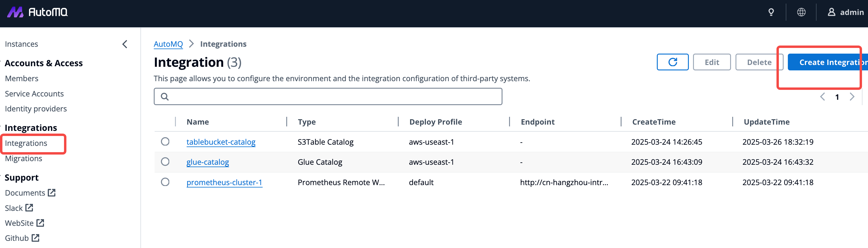Open the lightbulb tips icon

[771, 13]
